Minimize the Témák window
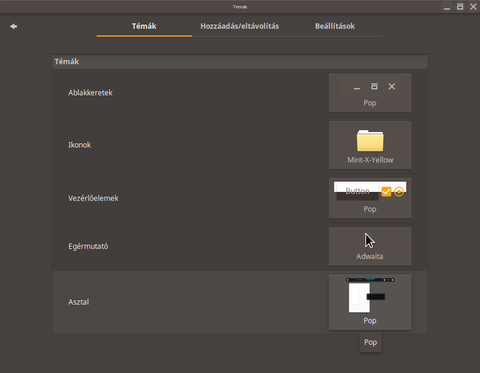 click(x=447, y=7)
